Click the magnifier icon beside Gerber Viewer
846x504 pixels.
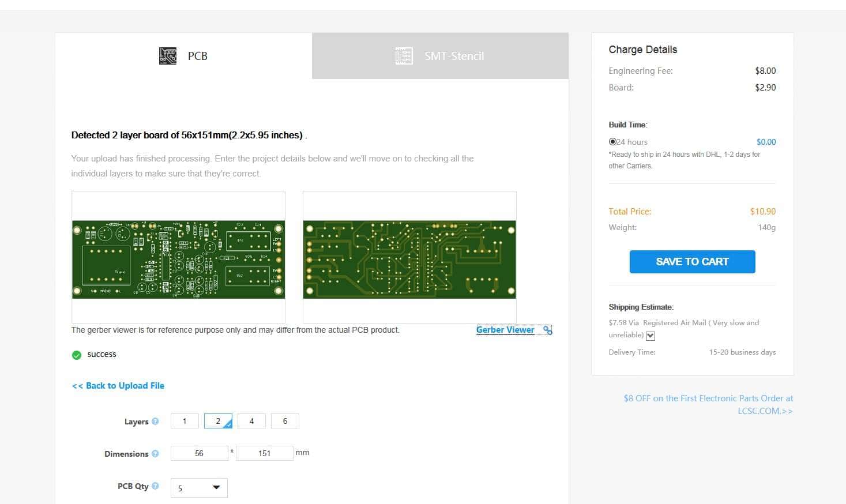tap(547, 330)
